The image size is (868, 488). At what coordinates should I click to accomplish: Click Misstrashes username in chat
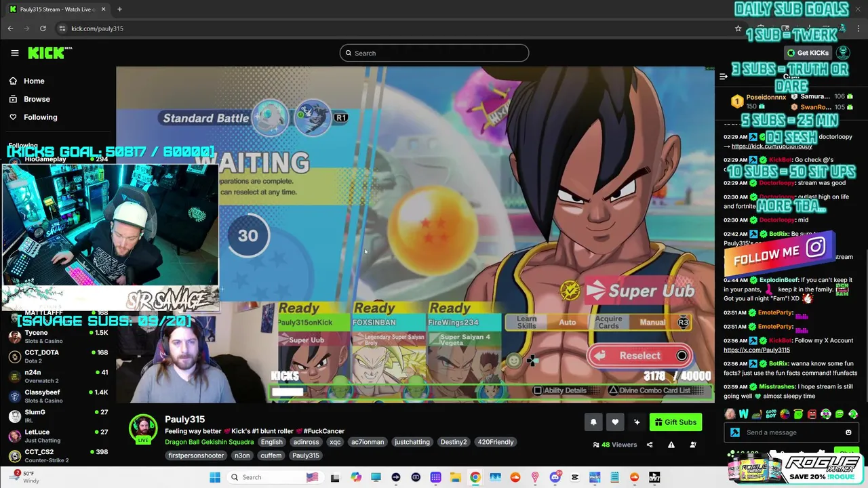click(778, 386)
